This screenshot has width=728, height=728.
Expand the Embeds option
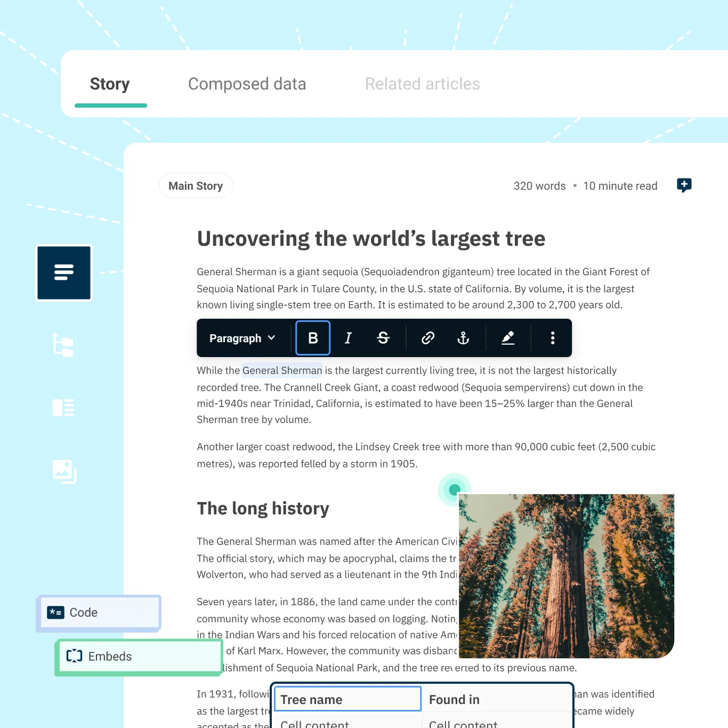[x=139, y=656]
